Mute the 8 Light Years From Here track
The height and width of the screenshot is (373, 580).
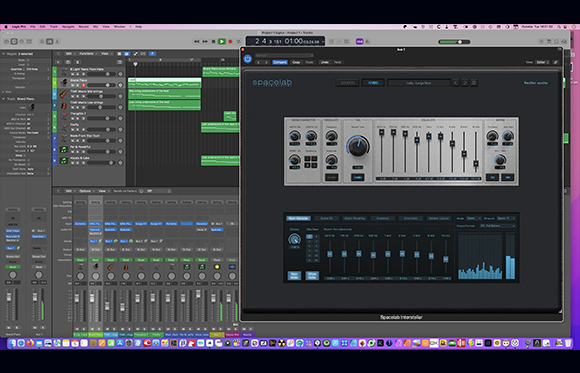click(72, 74)
